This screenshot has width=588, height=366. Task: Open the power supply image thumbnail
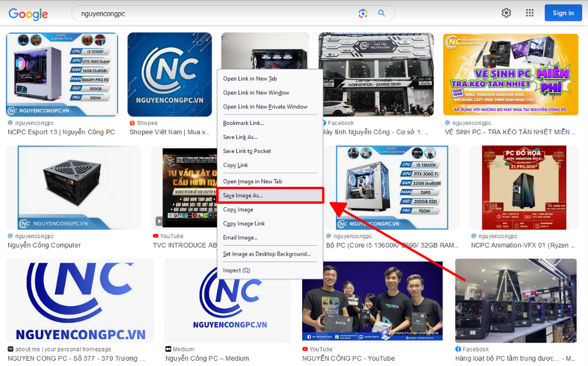pyautogui.click(x=74, y=187)
